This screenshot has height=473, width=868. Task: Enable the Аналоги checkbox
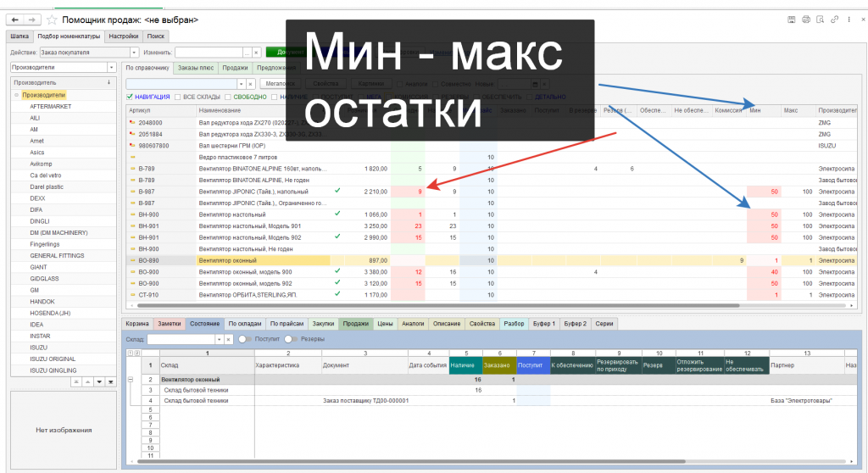[x=399, y=84]
